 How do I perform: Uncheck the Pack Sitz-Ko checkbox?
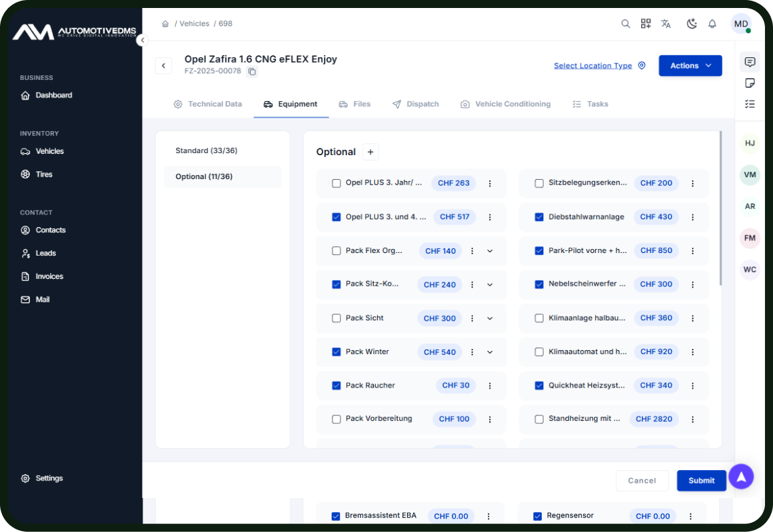pos(337,285)
